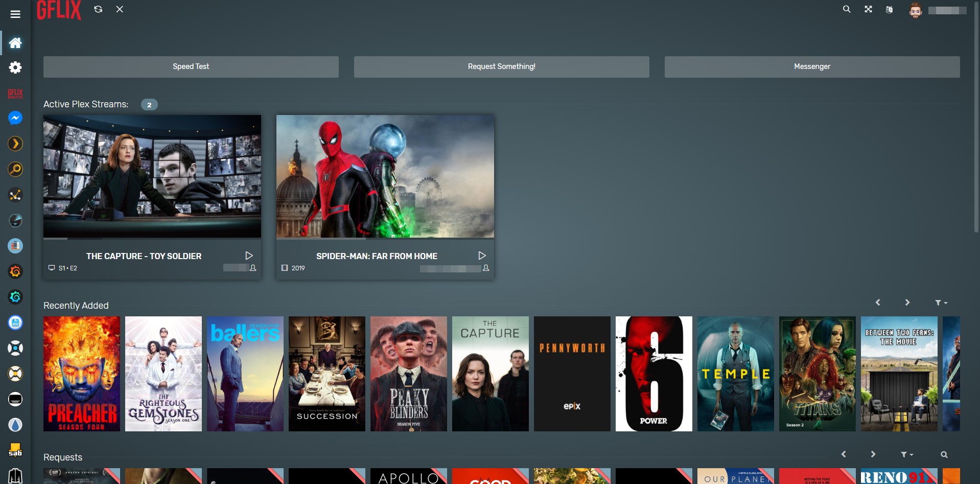Open the Facebook Messenger sidebar icon
The image size is (980, 484).
tap(15, 118)
